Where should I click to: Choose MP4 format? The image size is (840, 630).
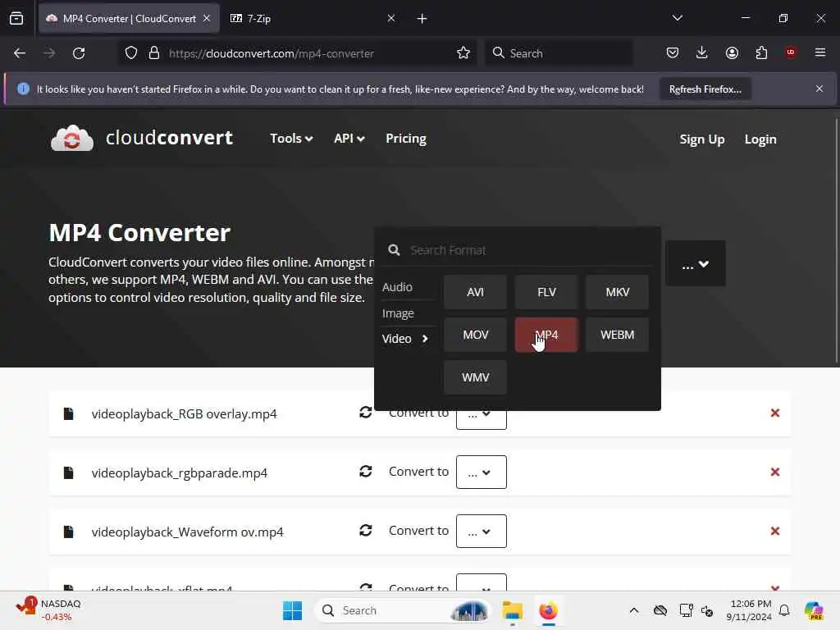pos(546,335)
